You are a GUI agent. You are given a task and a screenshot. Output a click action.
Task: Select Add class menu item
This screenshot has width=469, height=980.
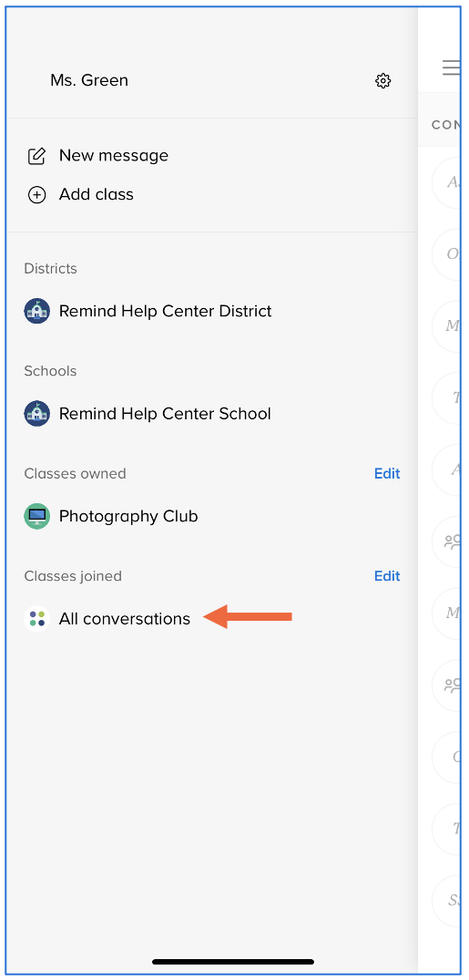[97, 194]
